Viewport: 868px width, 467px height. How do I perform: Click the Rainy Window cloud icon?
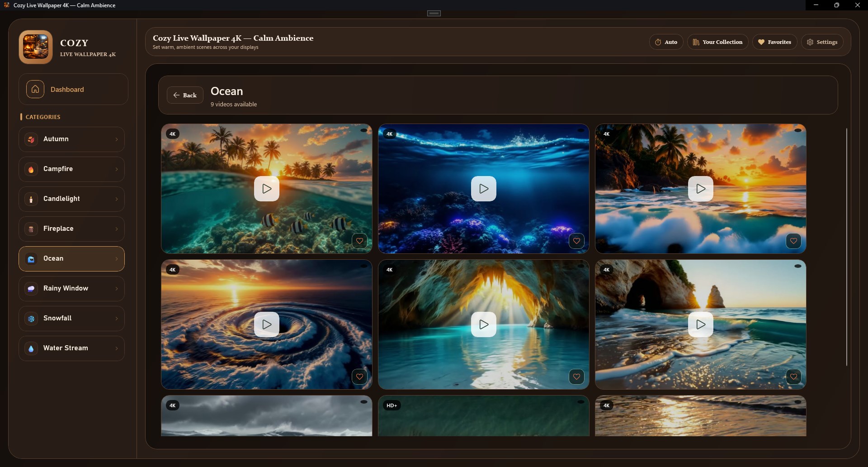pyautogui.click(x=31, y=289)
